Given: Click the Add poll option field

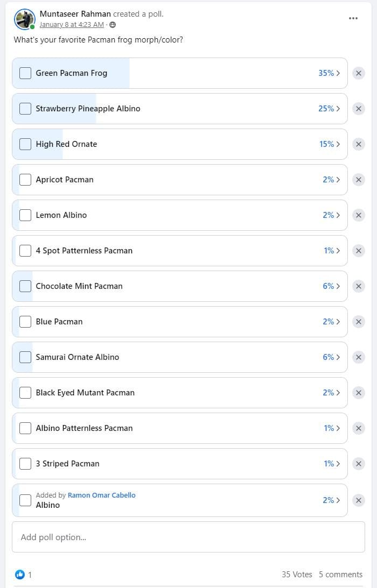Looking at the screenshot, I should [188, 537].
